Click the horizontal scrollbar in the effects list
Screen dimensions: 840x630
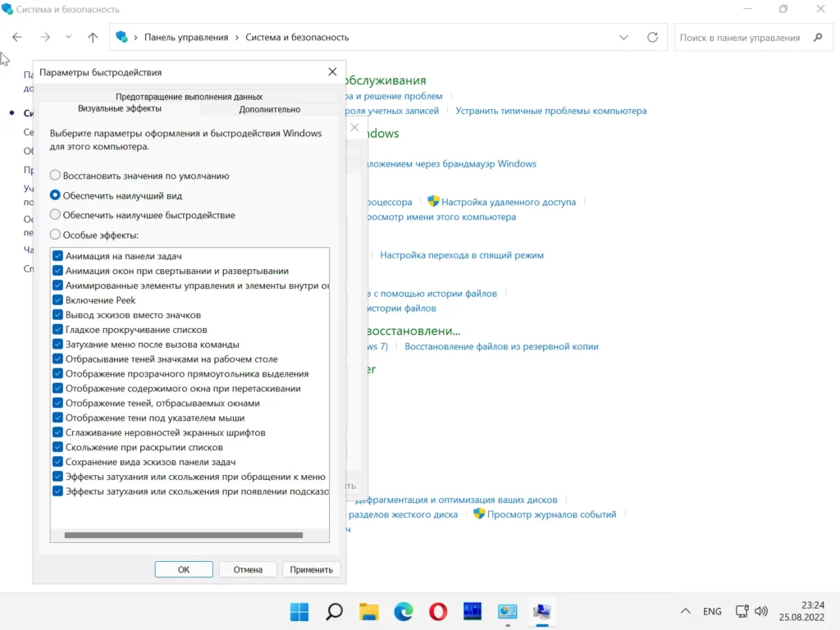click(x=183, y=536)
